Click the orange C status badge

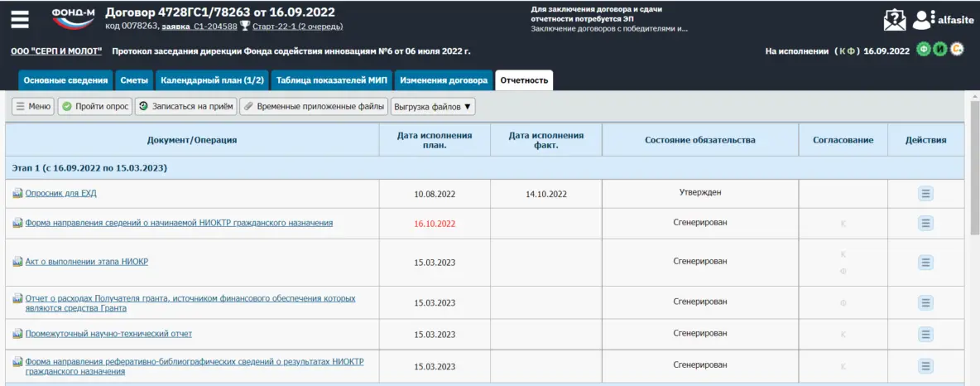point(956,50)
